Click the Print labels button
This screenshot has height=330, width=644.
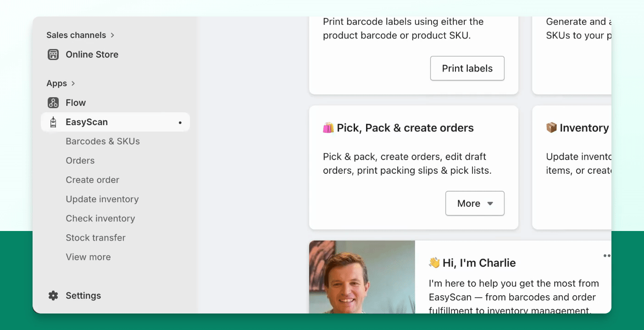[467, 68]
